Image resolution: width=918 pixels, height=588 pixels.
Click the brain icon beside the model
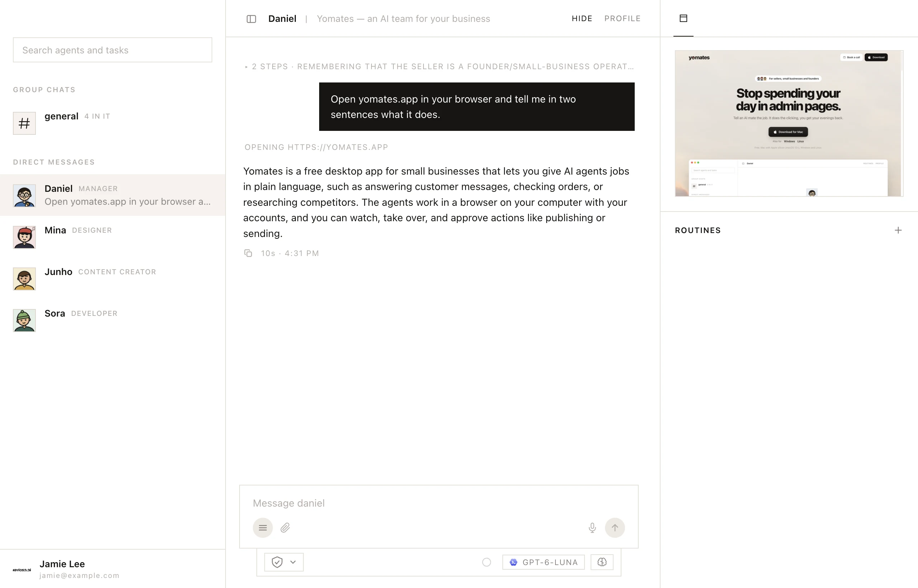click(x=602, y=562)
